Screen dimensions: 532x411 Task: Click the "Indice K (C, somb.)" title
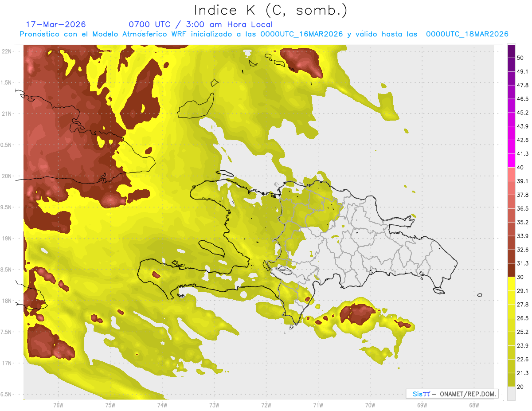(x=271, y=11)
